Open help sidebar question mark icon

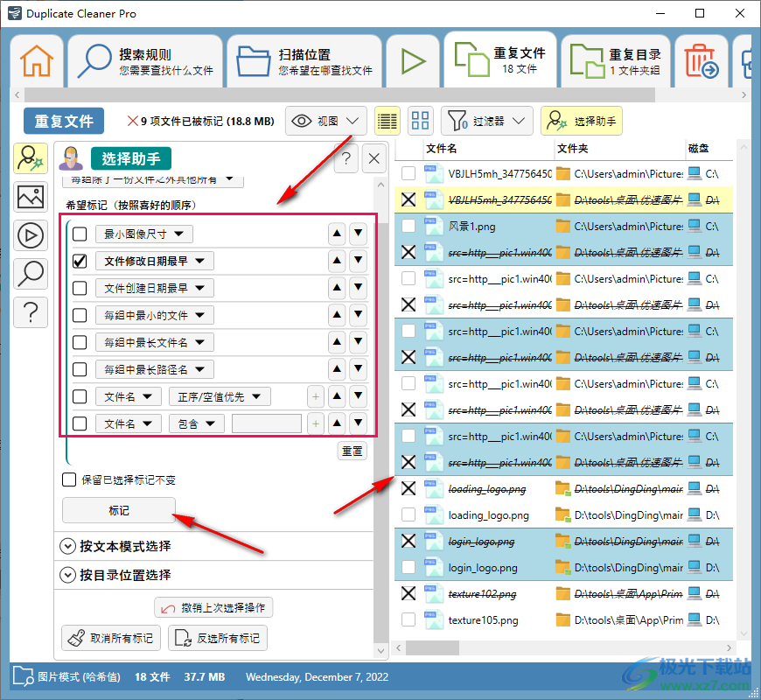point(31,312)
